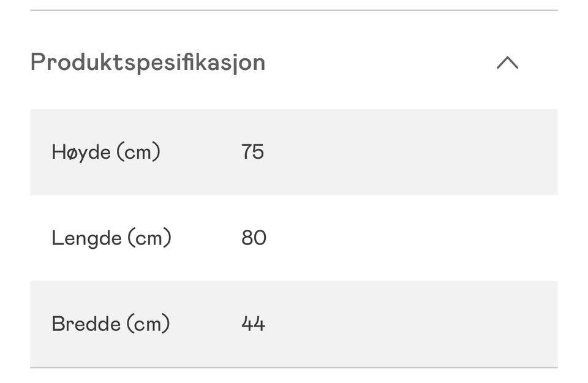The width and height of the screenshot is (588, 383).
Task: Click the Produktspesifikasjon heading text
Action: pyautogui.click(x=148, y=63)
